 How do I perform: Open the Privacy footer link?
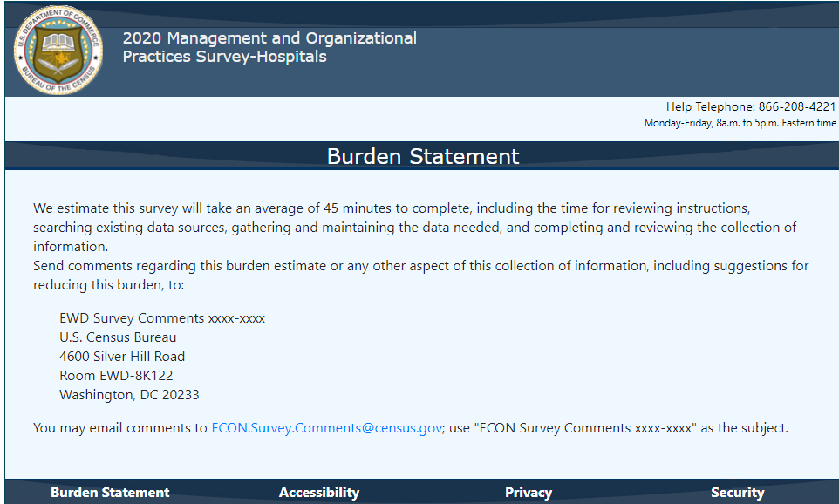coord(529,493)
